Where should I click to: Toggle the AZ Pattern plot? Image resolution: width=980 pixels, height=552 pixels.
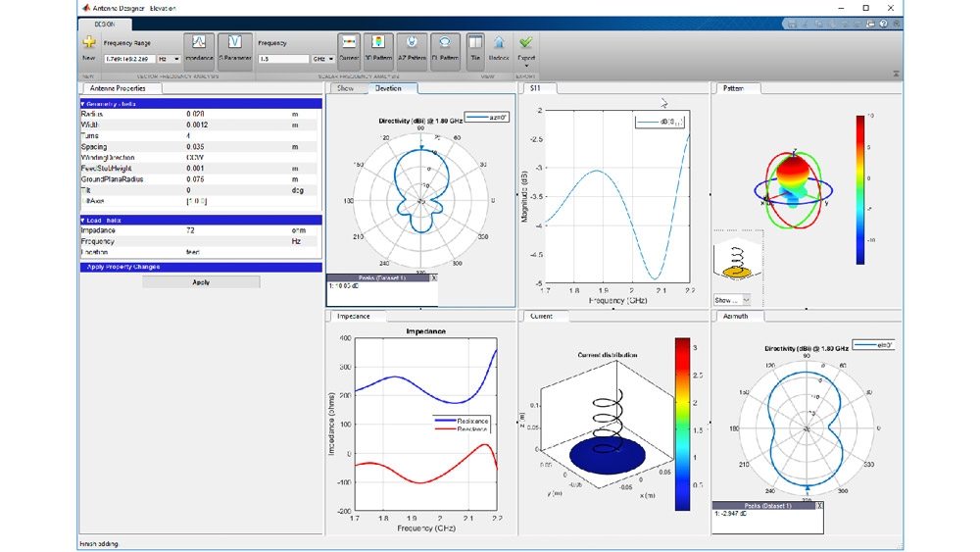coord(413,47)
